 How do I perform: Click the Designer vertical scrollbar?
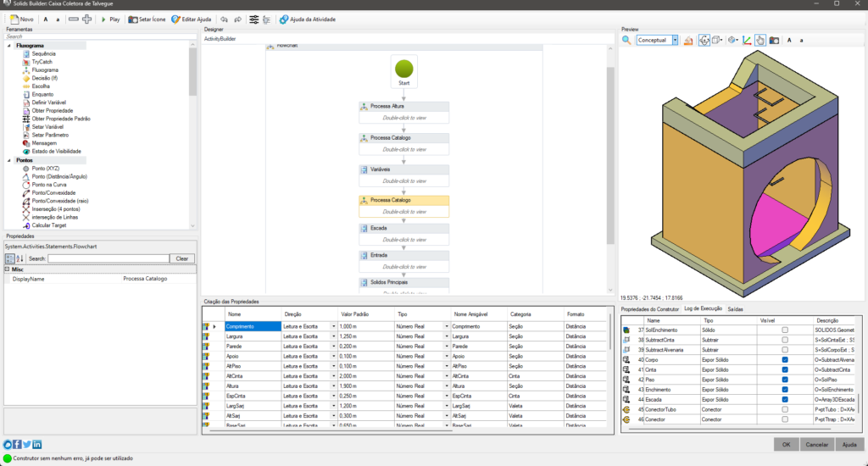click(x=610, y=155)
